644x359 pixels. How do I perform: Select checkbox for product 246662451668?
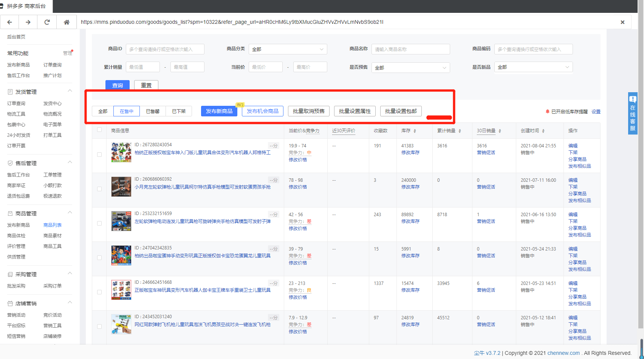tap(99, 292)
